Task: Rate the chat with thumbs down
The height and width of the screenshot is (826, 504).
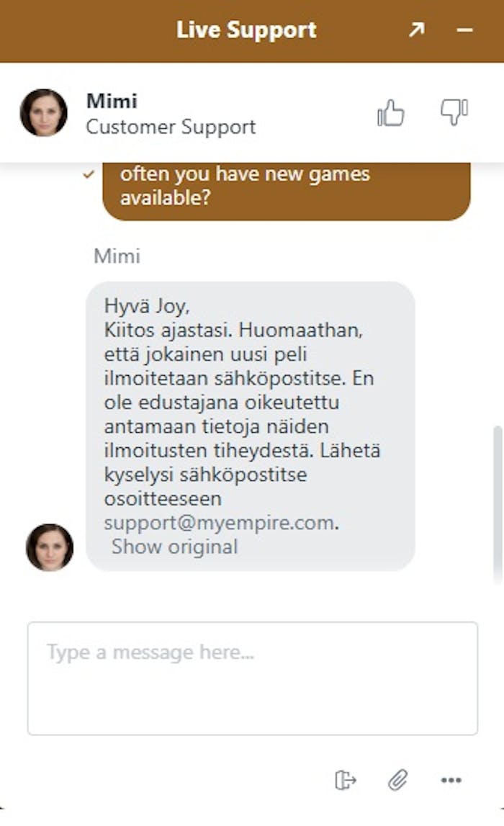Action: (x=454, y=112)
